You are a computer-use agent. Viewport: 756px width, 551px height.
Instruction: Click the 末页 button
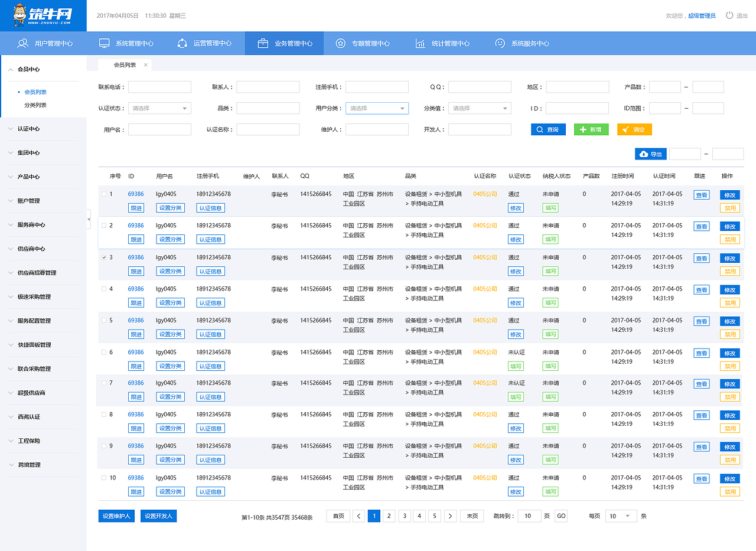coord(472,516)
